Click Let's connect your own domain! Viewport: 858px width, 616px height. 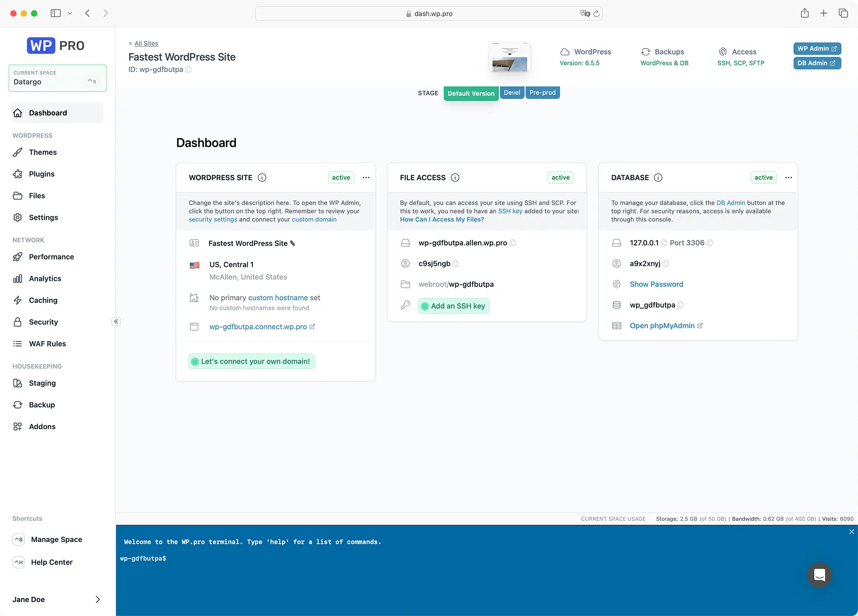251,362
